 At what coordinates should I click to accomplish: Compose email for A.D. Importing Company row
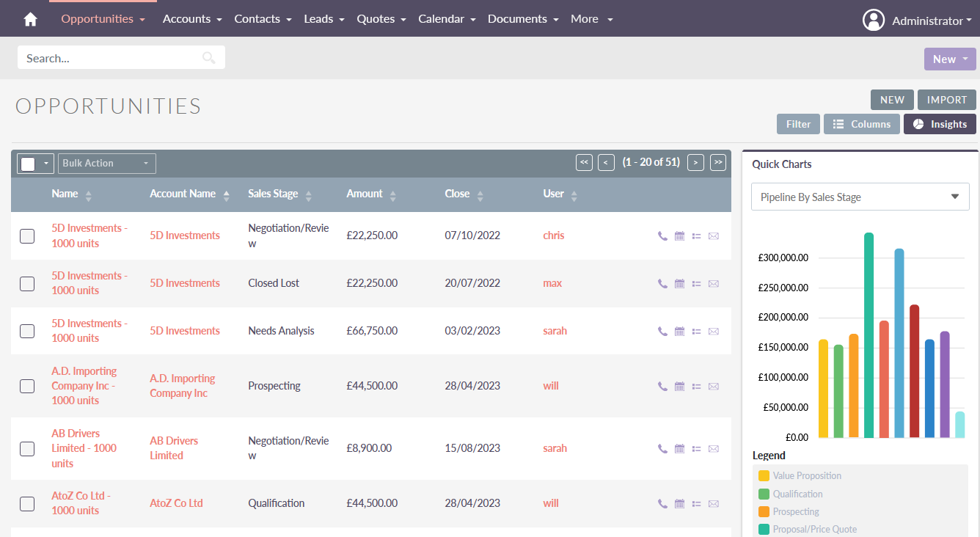714,387
